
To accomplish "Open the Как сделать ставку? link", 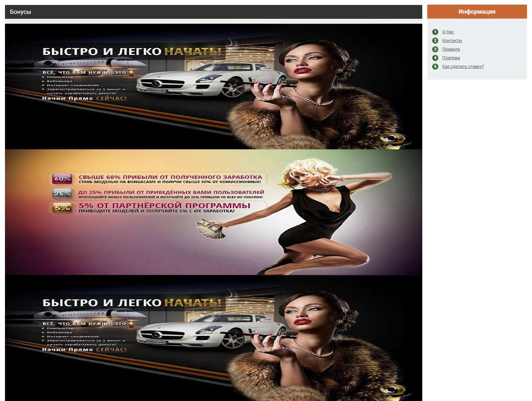I will point(463,67).
